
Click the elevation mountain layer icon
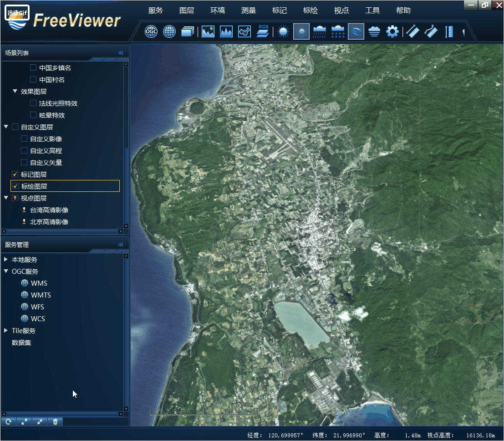226,31
